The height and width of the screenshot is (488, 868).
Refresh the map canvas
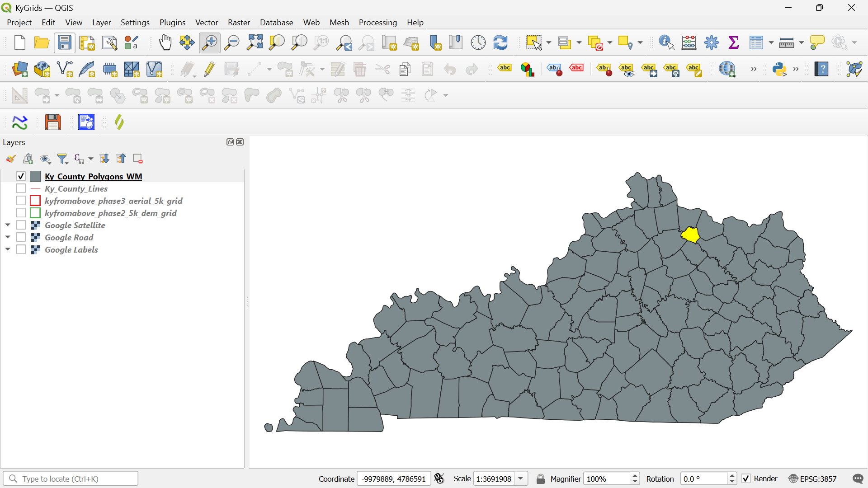point(500,42)
